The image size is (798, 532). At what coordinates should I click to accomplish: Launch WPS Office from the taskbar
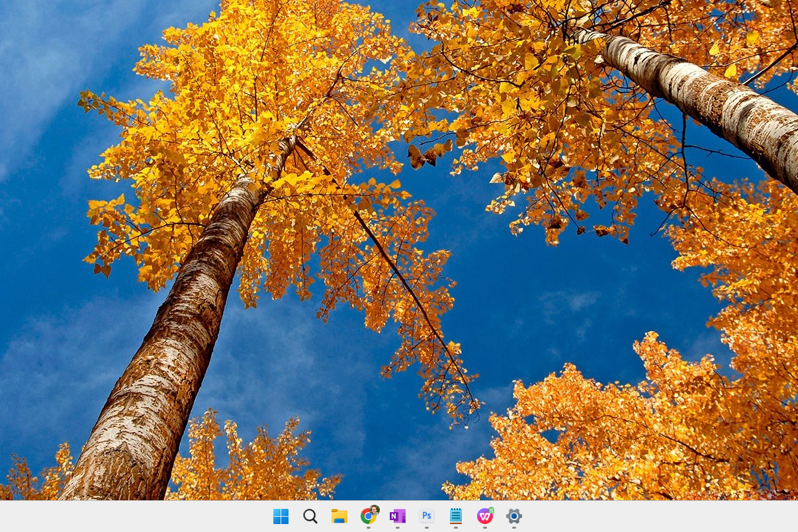[x=485, y=516]
